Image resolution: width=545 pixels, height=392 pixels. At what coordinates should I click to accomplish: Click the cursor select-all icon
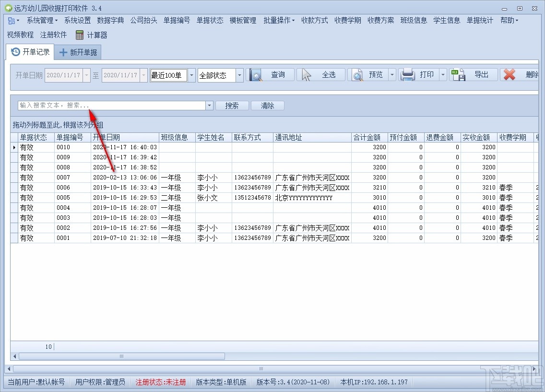coord(306,75)
